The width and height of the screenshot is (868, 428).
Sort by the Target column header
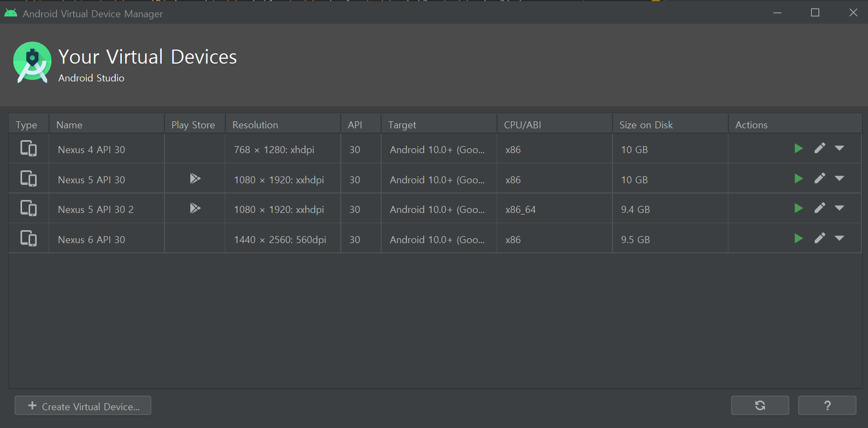click(x=439, y=125)
